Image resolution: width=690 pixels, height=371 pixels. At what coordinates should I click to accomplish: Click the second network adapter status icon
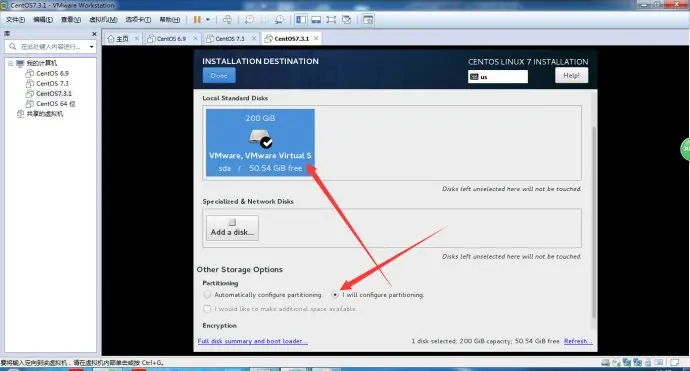[x=637, y=363]
